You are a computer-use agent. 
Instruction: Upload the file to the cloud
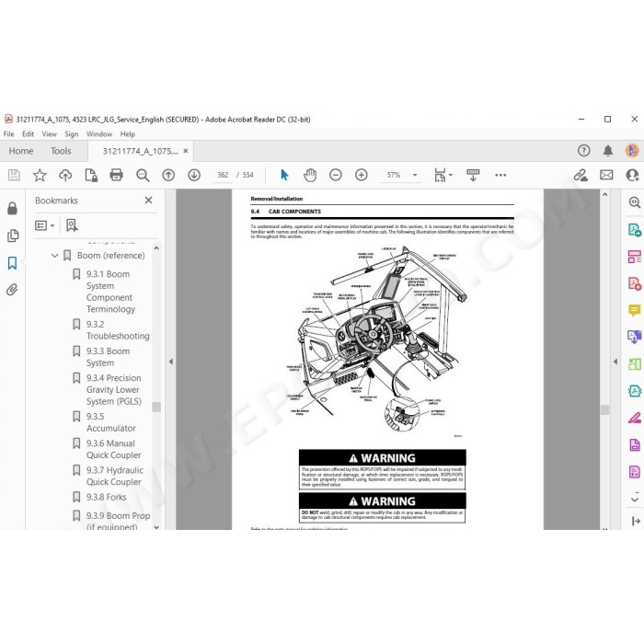[x=65, y=176]
